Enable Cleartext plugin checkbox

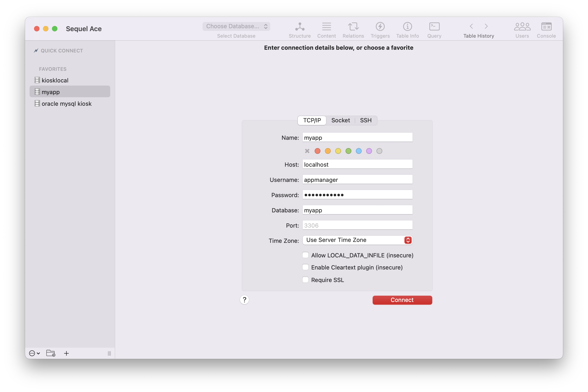[305, 267]
